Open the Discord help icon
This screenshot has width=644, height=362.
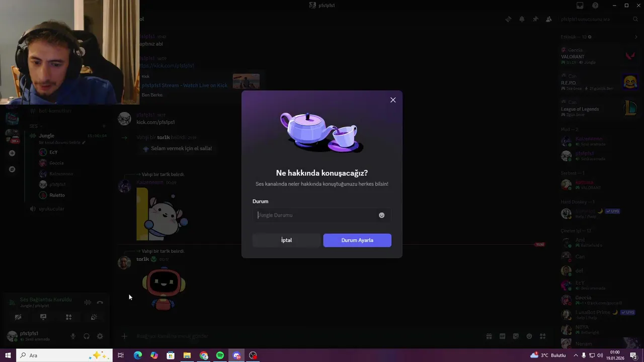click(595, 6)
